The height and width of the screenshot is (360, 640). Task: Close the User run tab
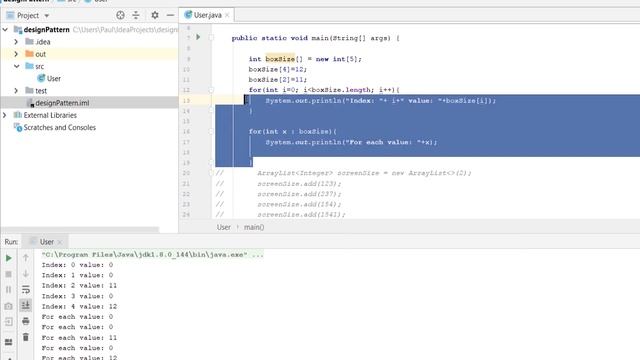pyautogui.click(x=60, y=242)
